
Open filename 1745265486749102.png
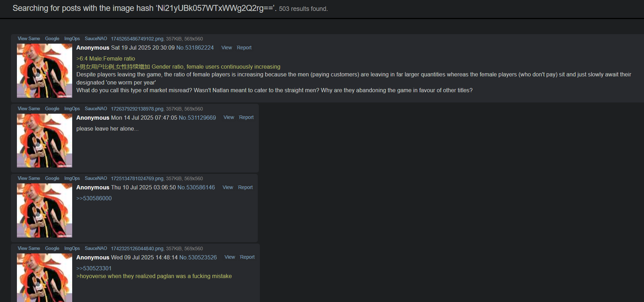[137, 39]
